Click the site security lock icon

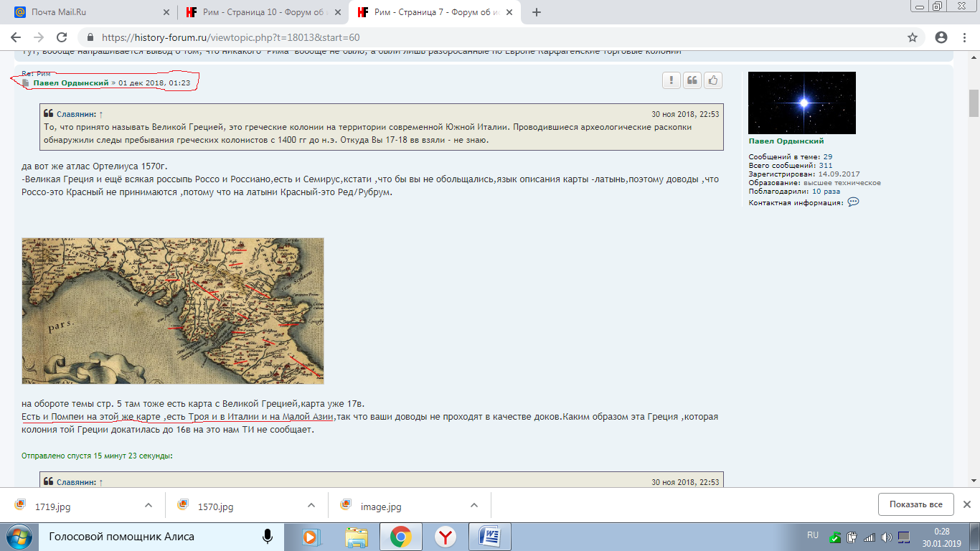point(90,37)
